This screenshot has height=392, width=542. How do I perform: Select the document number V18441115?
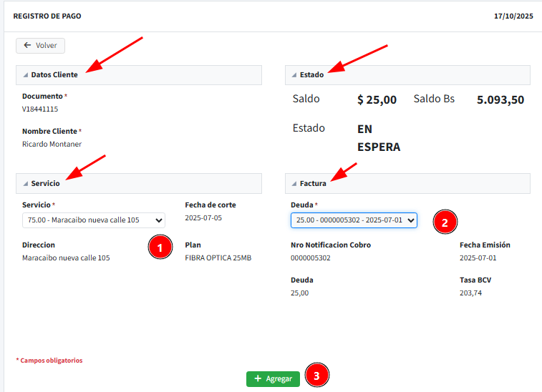tap(40, 109)
